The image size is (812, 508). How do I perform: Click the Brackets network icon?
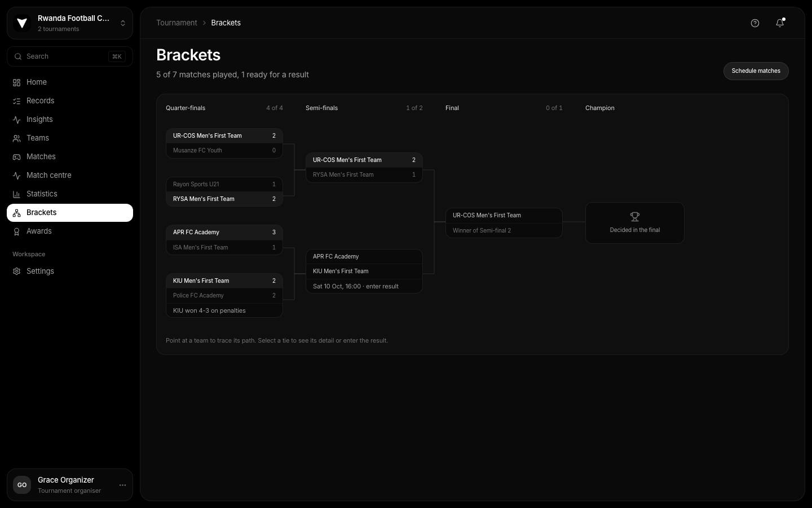(x=17, y=213)
